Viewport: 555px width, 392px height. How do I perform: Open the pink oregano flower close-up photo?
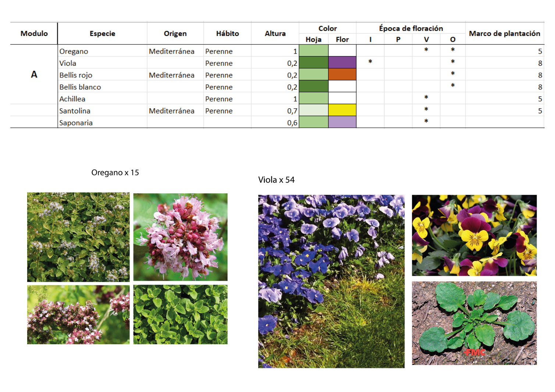[x=180, y=237]
